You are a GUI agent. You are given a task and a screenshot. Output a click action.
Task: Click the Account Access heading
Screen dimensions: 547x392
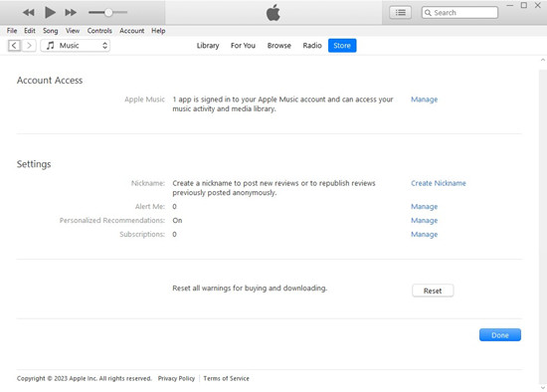(x=50, y=81)
